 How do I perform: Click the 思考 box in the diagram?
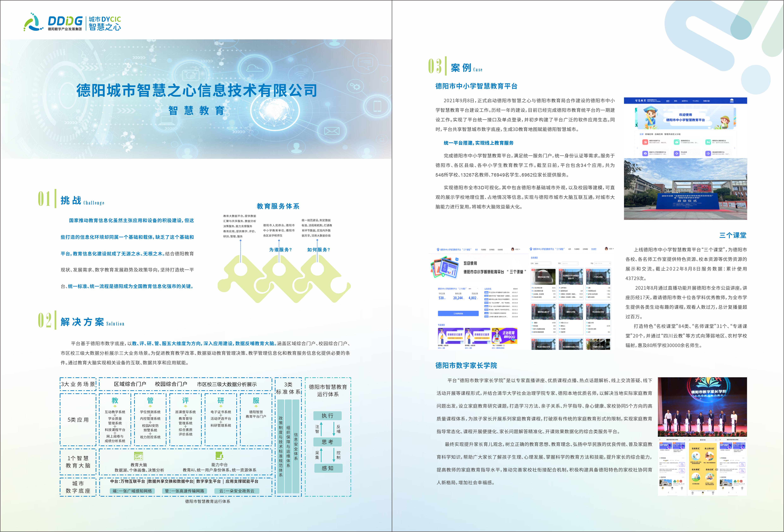[x=327, y=442]
